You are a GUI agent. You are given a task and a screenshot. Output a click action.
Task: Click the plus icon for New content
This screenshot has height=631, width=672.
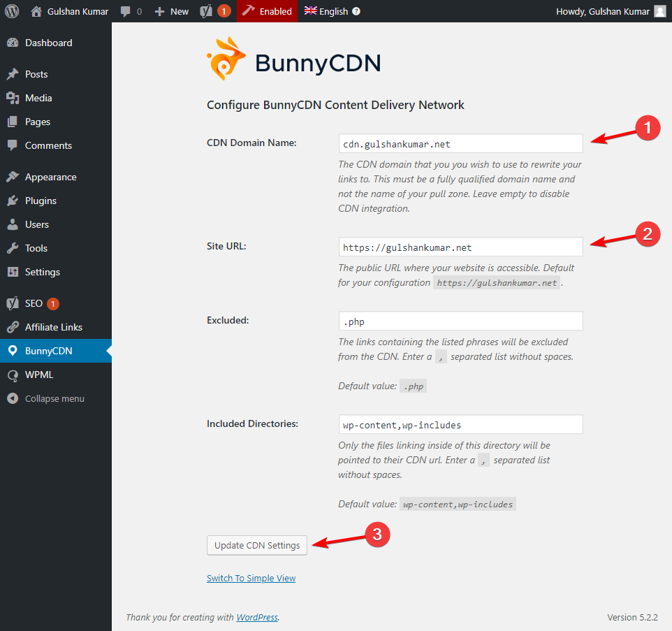point(159,12)
